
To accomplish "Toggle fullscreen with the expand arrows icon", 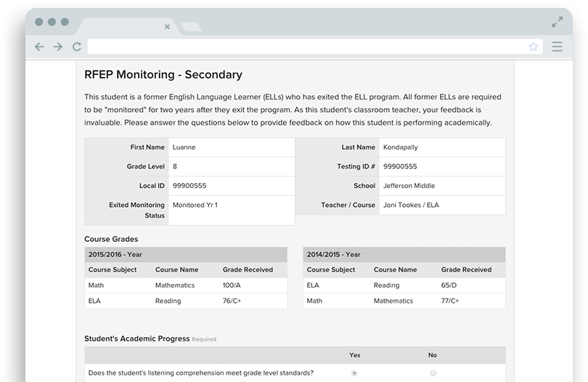I will click(x=558, y=22).
